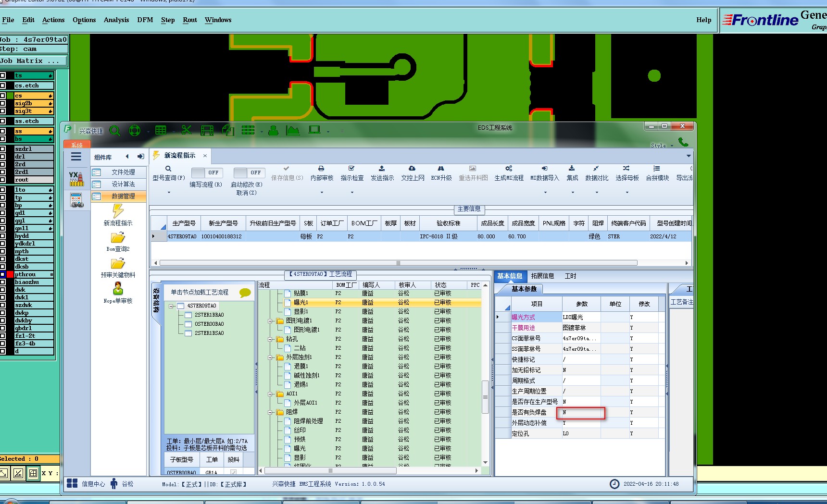Select 文件处理 in the component library
Viewport: 827px width, 504px height.
(x=118, y=172)
